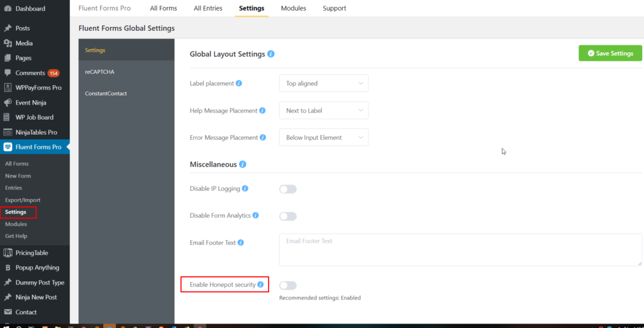This screenshot has height=328, width=644.
Task: Open the Help Message Placement dropdown
Action: [x=324, y=111]
